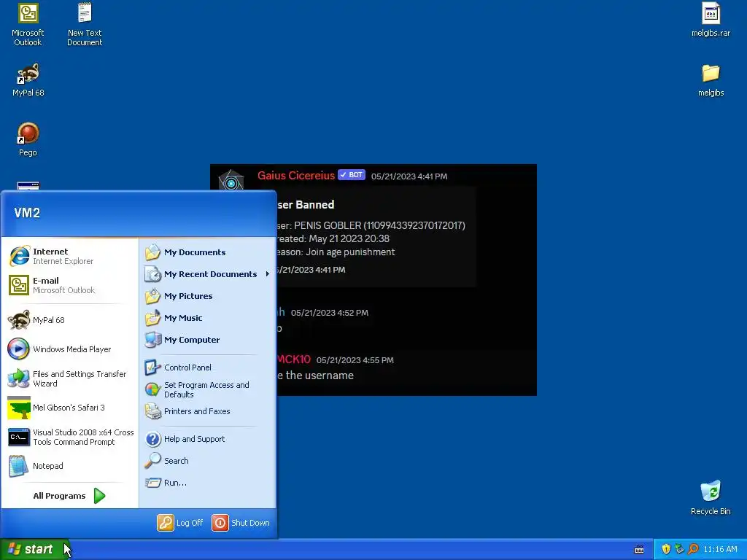Click VM2 user name header

click(27, 213)
